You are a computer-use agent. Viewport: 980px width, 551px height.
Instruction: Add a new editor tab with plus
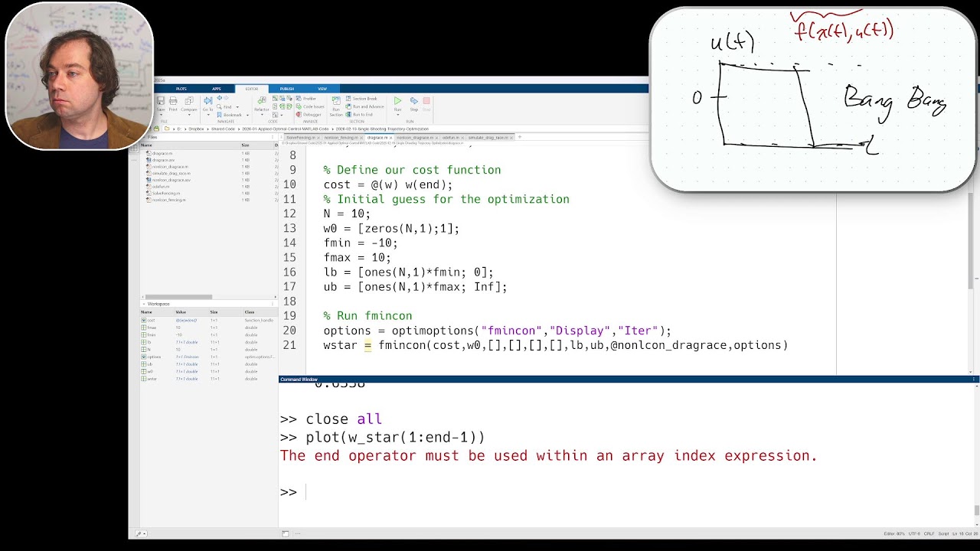click(520, 137)
